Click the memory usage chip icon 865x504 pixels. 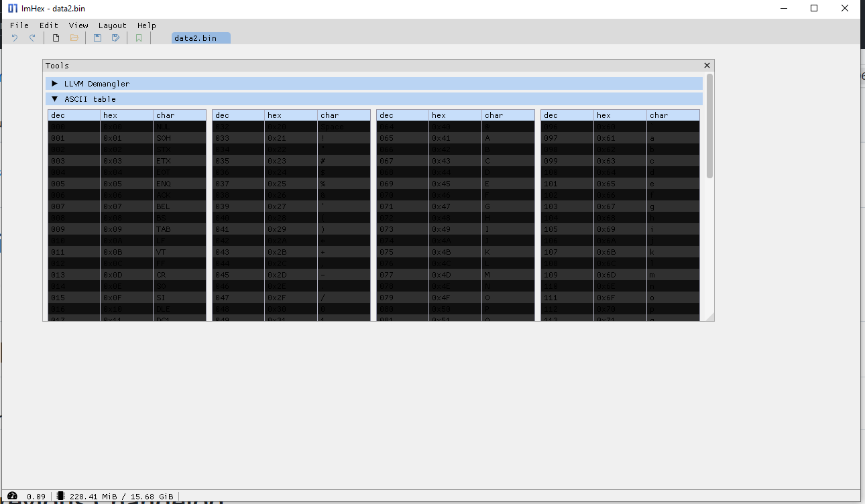tap(59, 496)
